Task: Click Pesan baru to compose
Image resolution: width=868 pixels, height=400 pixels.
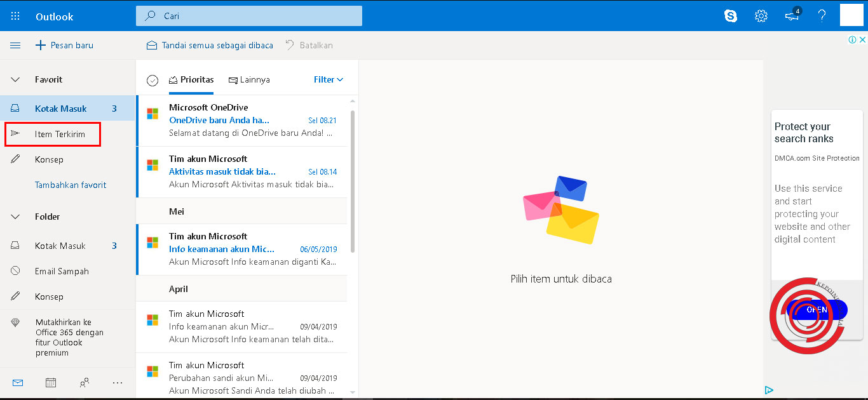Action: (x=64, y=45)
